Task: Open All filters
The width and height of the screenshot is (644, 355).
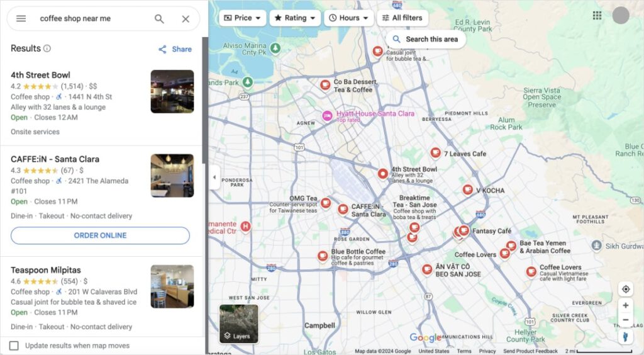Action: tap(402, 18)
